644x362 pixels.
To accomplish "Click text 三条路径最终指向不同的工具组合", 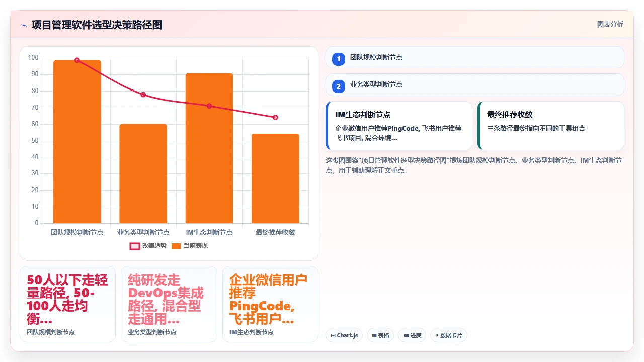I will point(536,128).
